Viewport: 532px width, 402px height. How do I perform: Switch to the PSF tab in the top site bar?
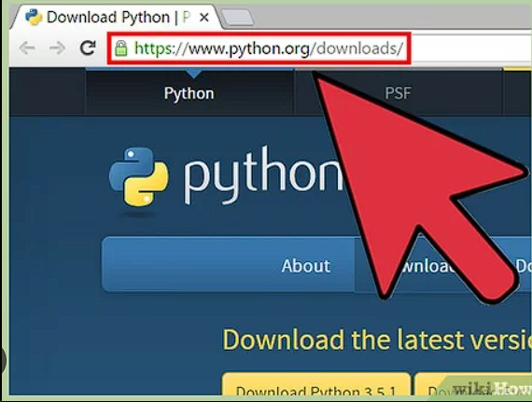click(398, 93)
